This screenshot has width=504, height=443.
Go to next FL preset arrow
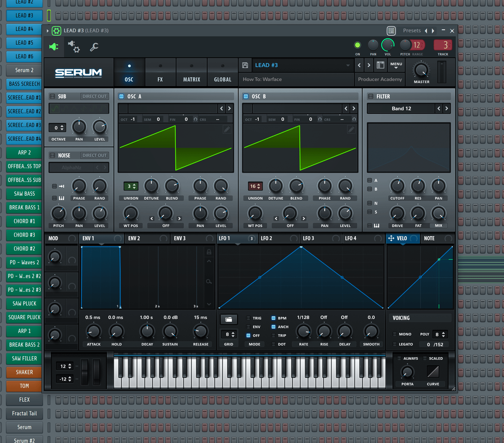(x=433, y=31)
